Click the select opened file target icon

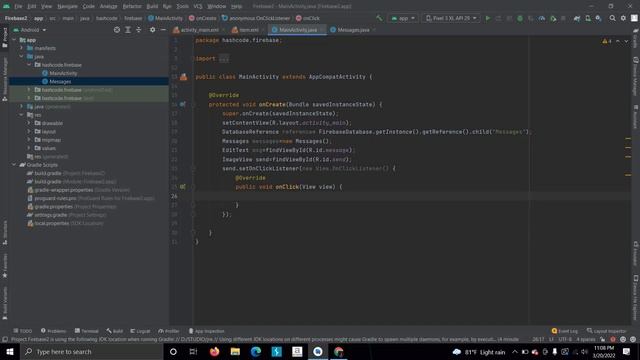pyautogui.click(x=117, y=30)
